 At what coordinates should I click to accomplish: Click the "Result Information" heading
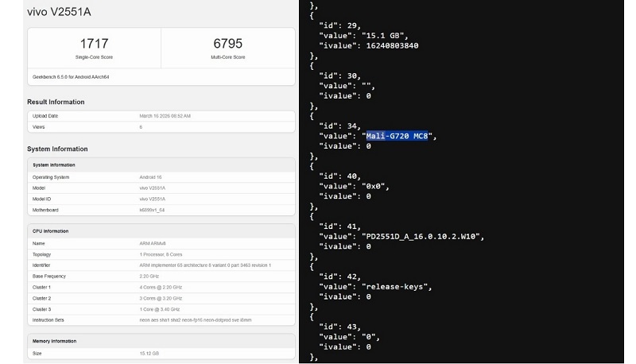click(56, 103)
